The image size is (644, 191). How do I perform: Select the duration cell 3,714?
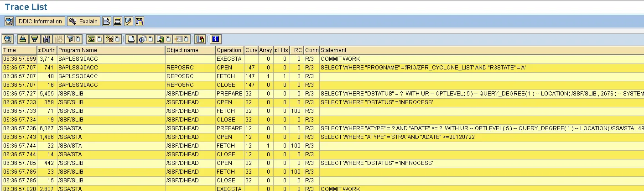click(47, 59)
